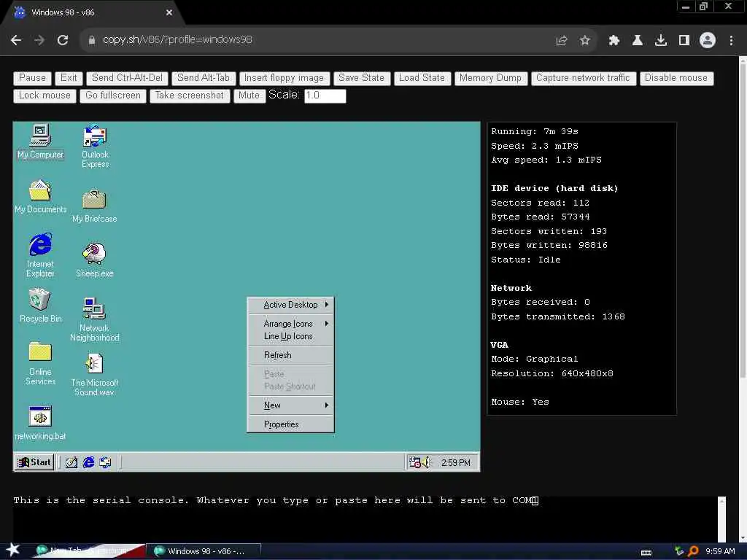Click Go fullscreen button
This screenshot has width=747, height=560.
point(113,96)
